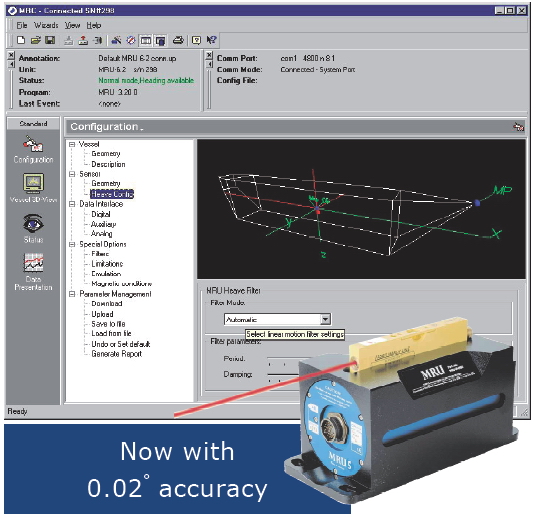Viewport: 539px width, 518px height.
Task: Click the Connected - System Port value
Action: pos(318,70)
